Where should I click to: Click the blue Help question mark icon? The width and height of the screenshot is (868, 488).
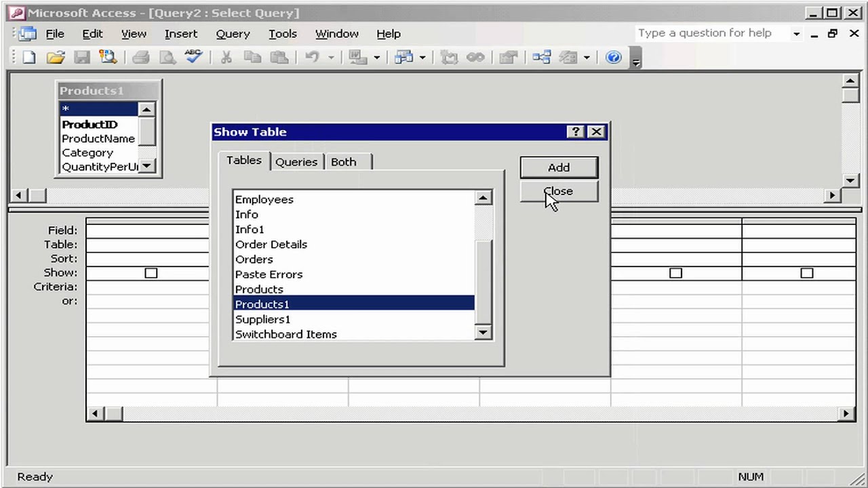pyautogui.click(x=614, y=58)
